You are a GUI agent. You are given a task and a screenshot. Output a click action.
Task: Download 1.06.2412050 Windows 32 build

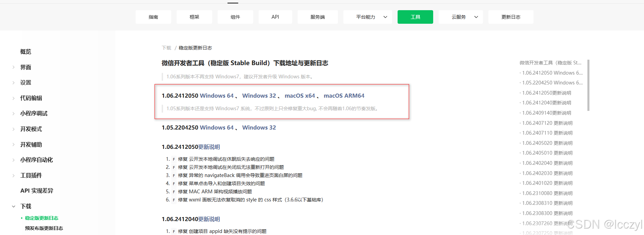tap(259, 96)
